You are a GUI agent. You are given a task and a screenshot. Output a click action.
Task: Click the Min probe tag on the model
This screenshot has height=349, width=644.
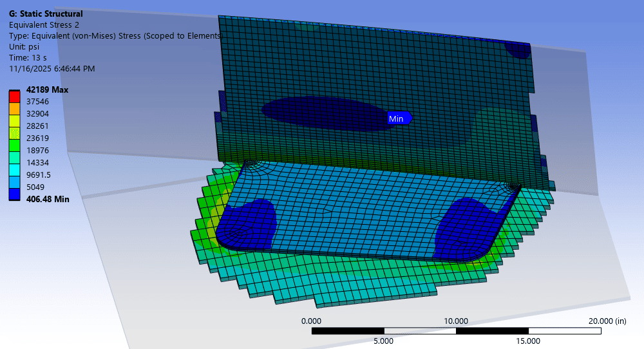[x=397, y=118]
